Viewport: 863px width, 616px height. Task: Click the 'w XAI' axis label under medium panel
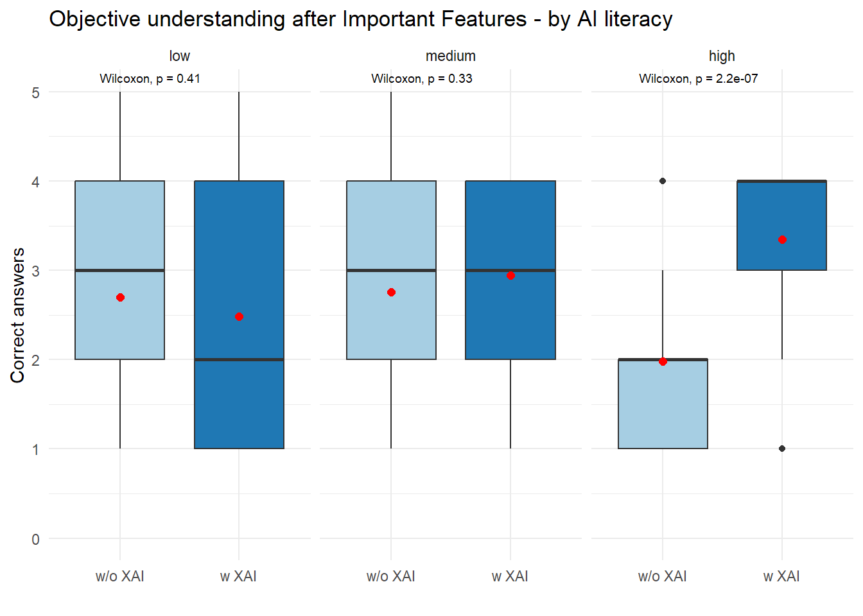click(510, 576)
